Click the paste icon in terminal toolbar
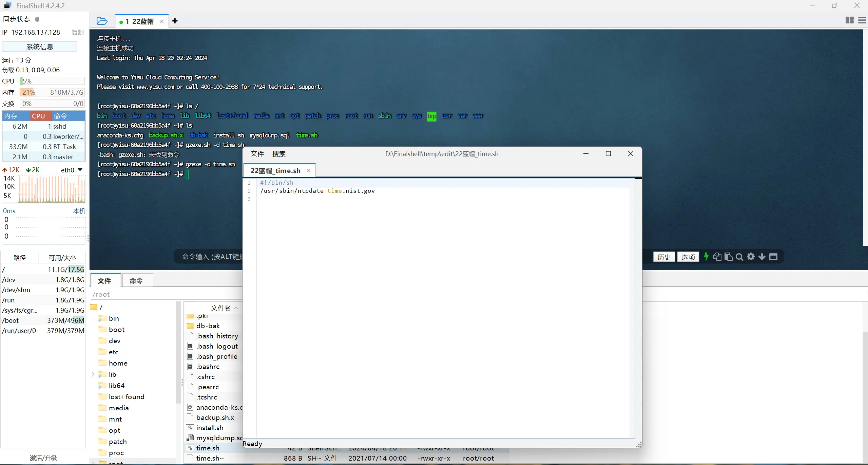 pyautogui.click(x=728, y=257)
